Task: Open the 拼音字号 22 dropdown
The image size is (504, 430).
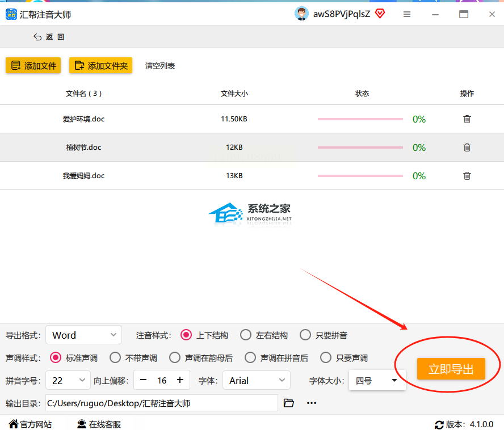Action: click(68, 380)
